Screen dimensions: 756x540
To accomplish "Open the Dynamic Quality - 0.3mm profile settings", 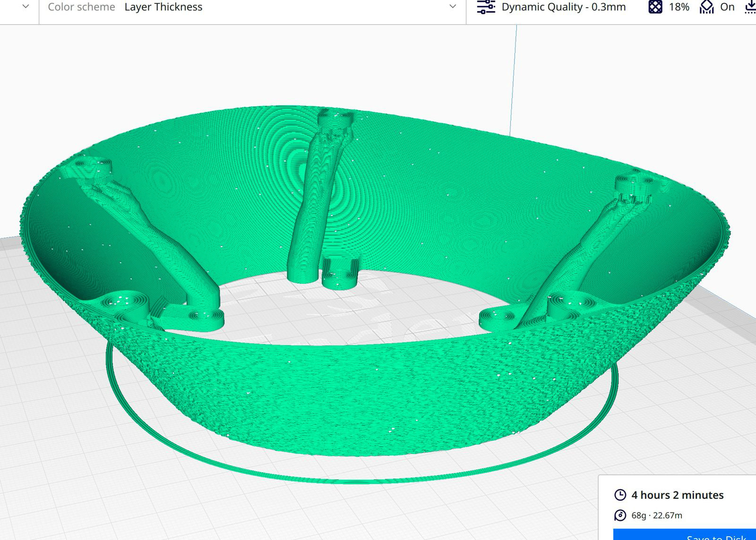I will (x=563, y=7).
